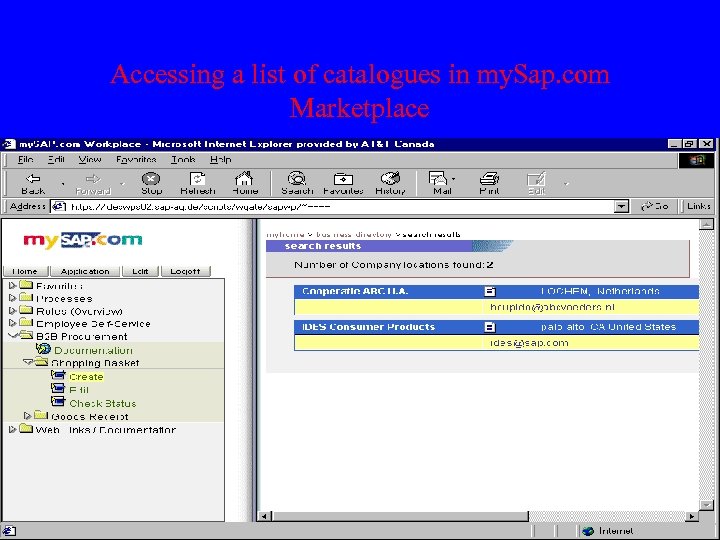This screenshot has height=540, width=720.
Task: Collapse the Shopping Basket folder
Action: pyautogui.click(x=28, y=362)
